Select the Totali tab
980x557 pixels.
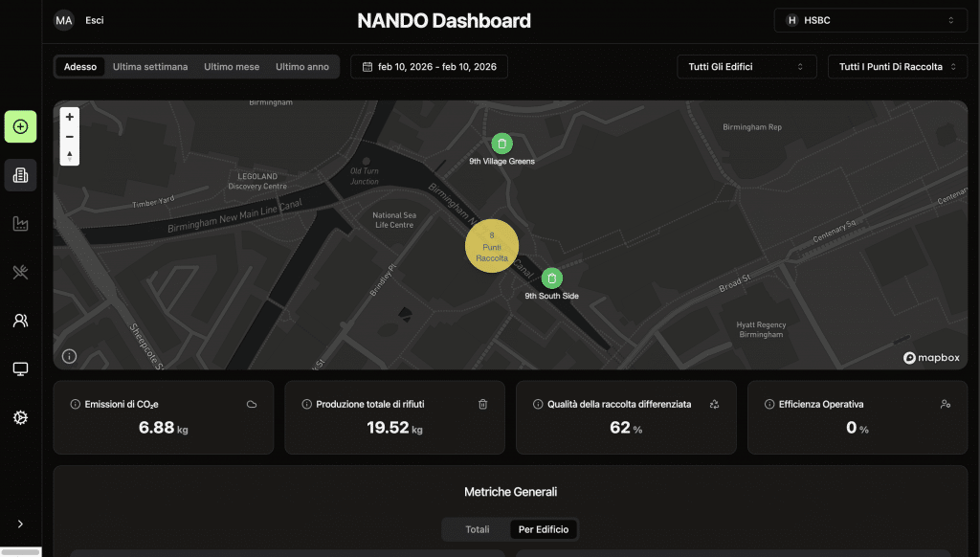pyautogui.click(x=477, y=529)
